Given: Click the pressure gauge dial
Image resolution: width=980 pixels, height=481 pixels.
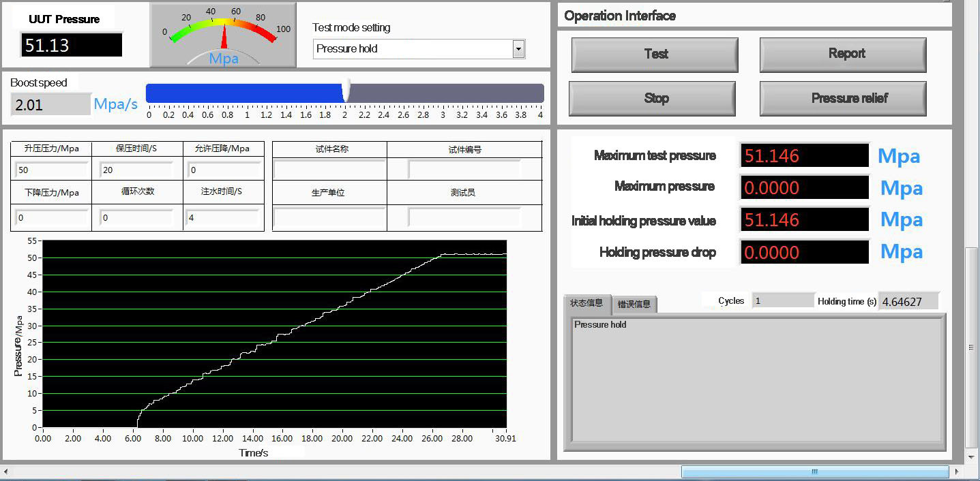Looking at the screenshot, I should (x=223, y=35).
